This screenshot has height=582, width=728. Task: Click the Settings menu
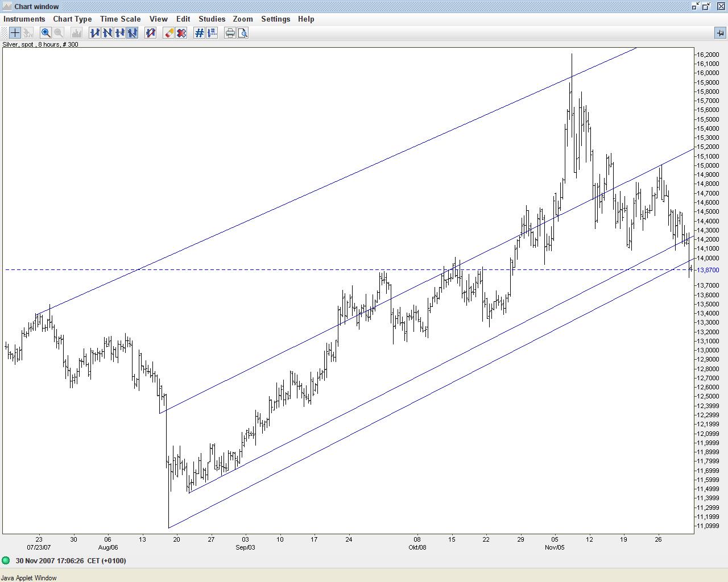click(x=275, y=19)
